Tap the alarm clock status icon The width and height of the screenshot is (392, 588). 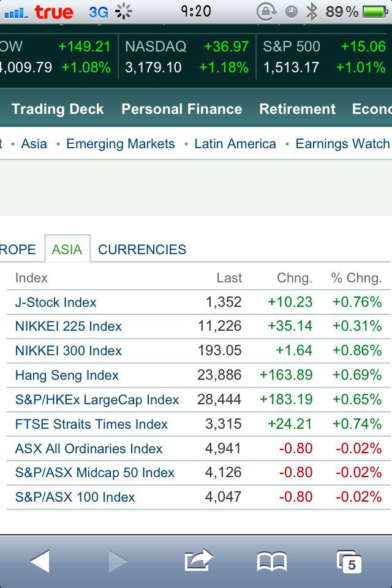pos(292,12)
